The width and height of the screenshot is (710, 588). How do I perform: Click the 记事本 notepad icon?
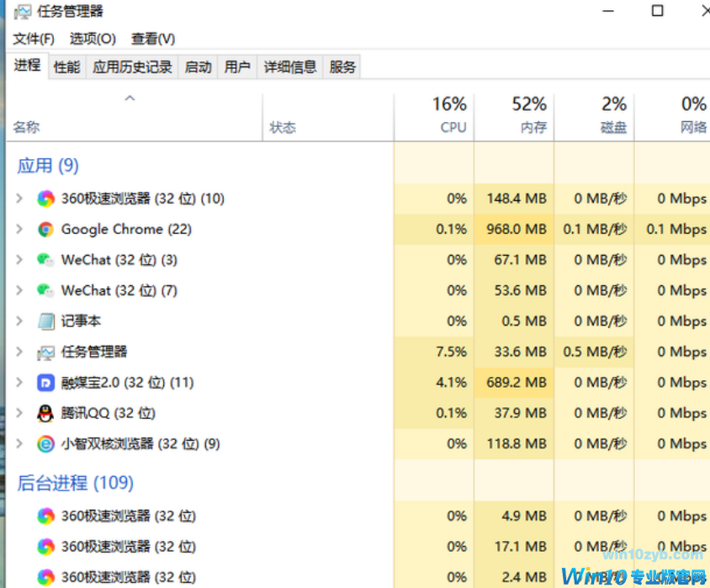pos(45,321)
